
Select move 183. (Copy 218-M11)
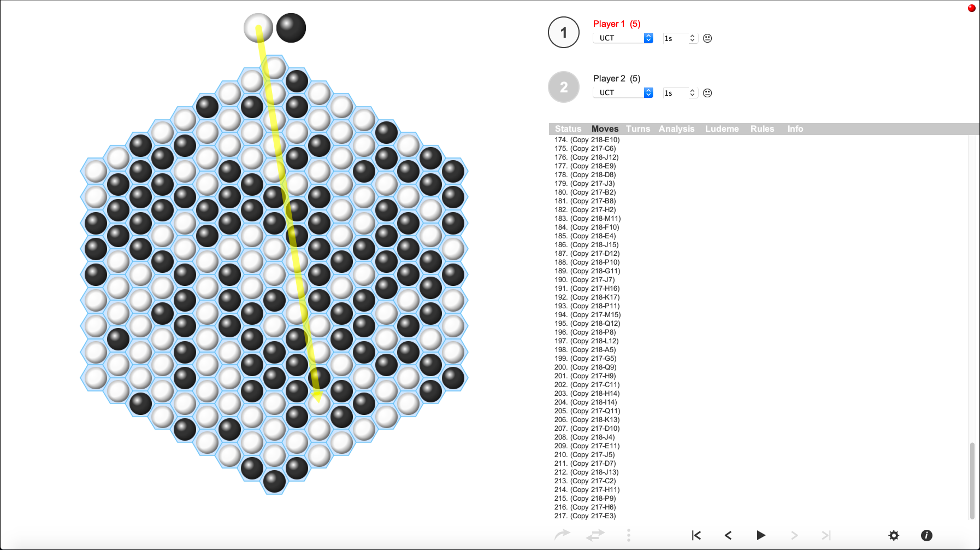[588, 219]
